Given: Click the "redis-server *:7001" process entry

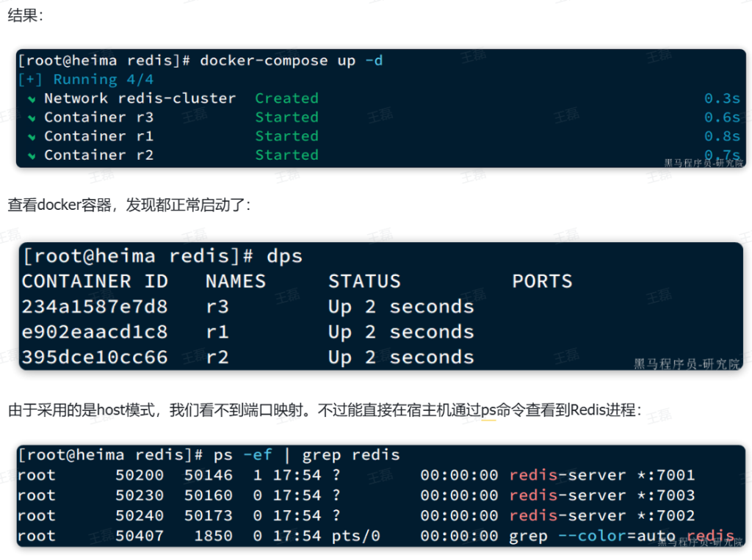Looking at the screenshot, I should 601,475.
